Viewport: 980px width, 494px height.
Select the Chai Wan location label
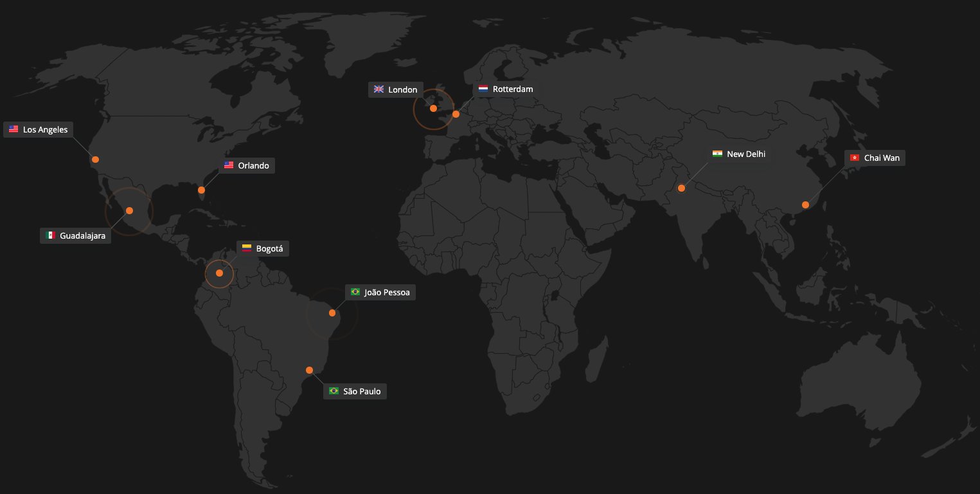tap(875, 158)
